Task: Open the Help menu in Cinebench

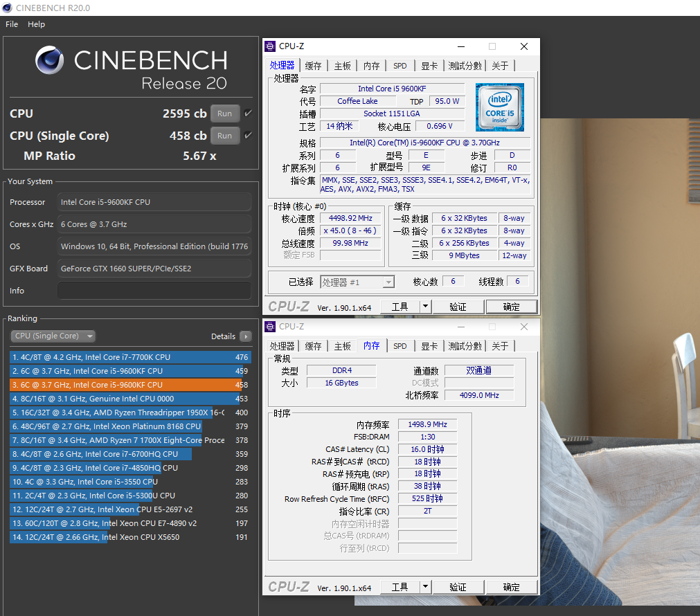Action: 36,24
